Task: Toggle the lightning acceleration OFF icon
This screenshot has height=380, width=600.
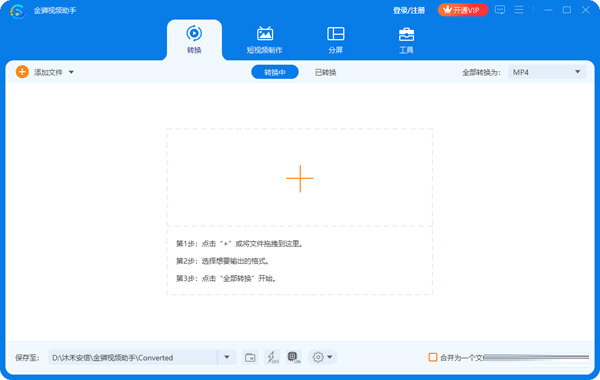Action: pos(272,357)
